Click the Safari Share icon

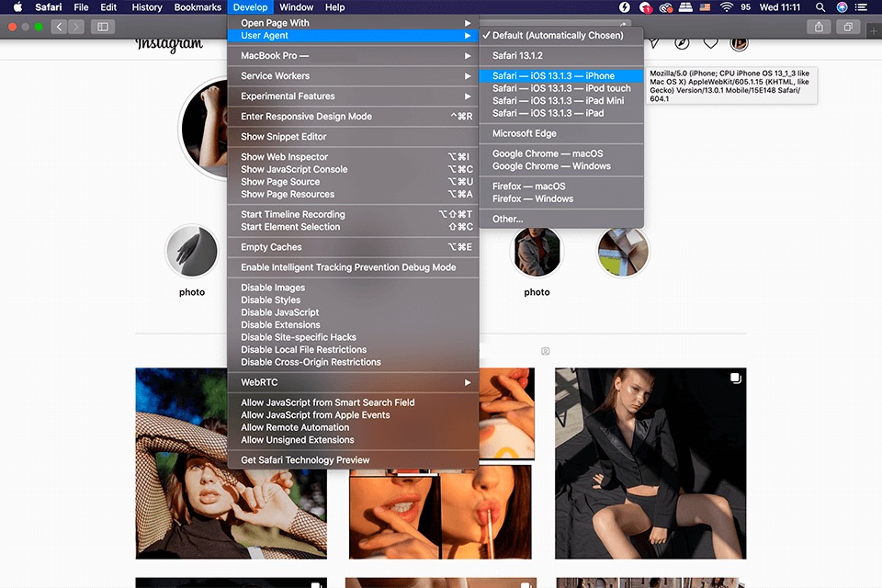[x=819, y=28]
